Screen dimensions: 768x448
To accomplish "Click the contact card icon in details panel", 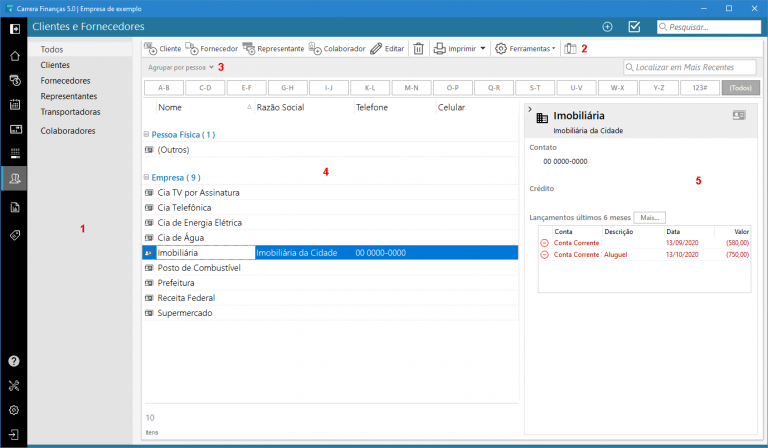I will [x=739, y=116].
